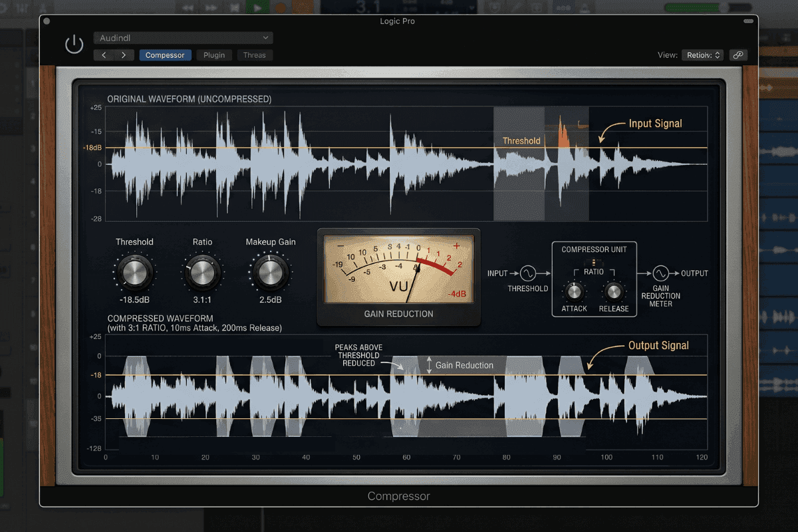Click the Output Signal label
Screen dimensions: 798x532
point(658,345)
